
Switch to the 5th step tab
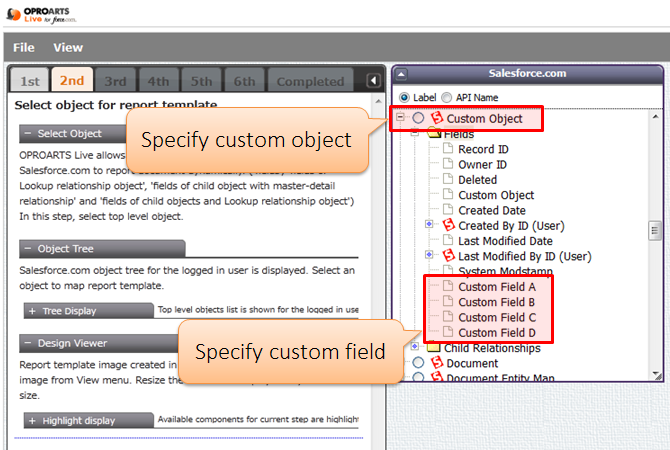click(x=201, y=80)
